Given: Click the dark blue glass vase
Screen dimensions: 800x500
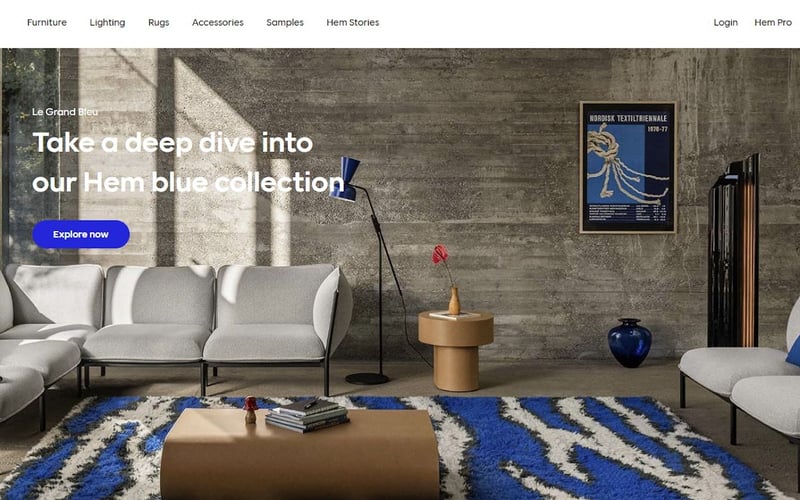Looking at the screenshot, I should (630, 343).
